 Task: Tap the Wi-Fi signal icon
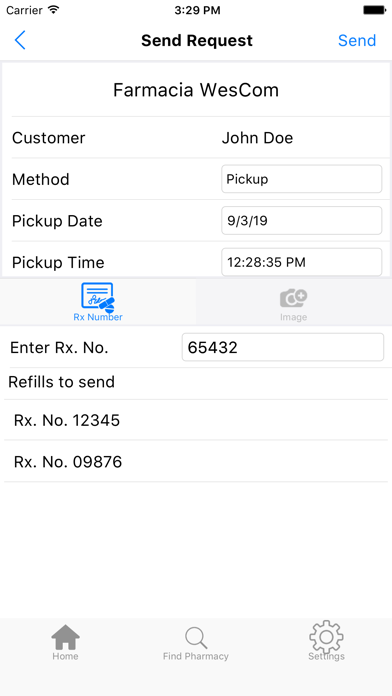54,10
